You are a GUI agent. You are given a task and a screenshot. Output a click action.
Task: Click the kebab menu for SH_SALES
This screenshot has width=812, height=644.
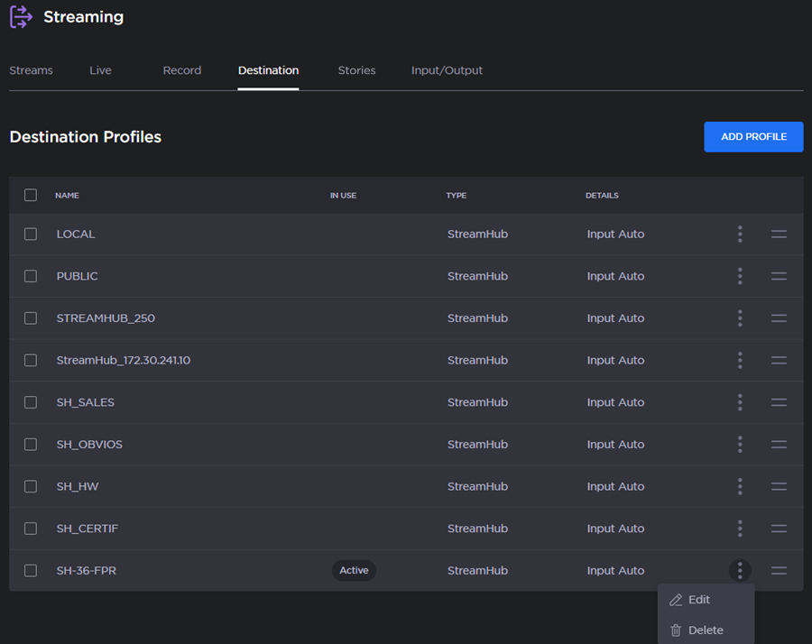coord(740,402)
